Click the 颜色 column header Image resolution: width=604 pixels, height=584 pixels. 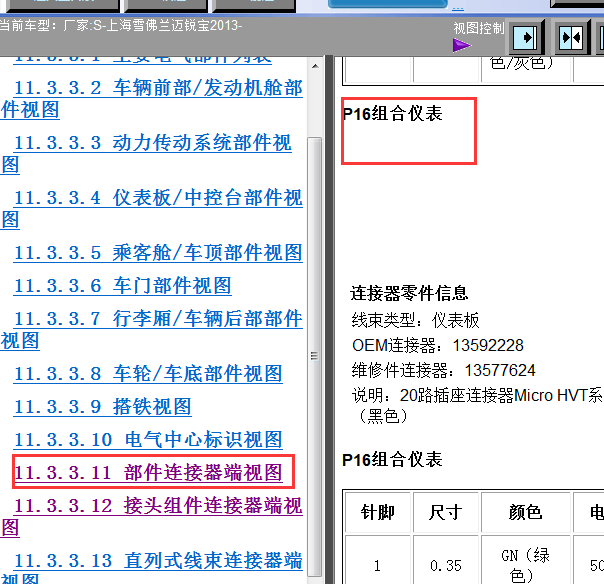[x=526, y=513]
